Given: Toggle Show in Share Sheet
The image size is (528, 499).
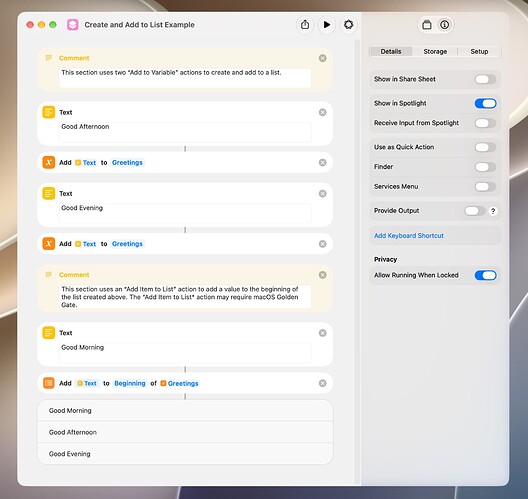Looking at the screenshot, I should [x=485, y=79].
